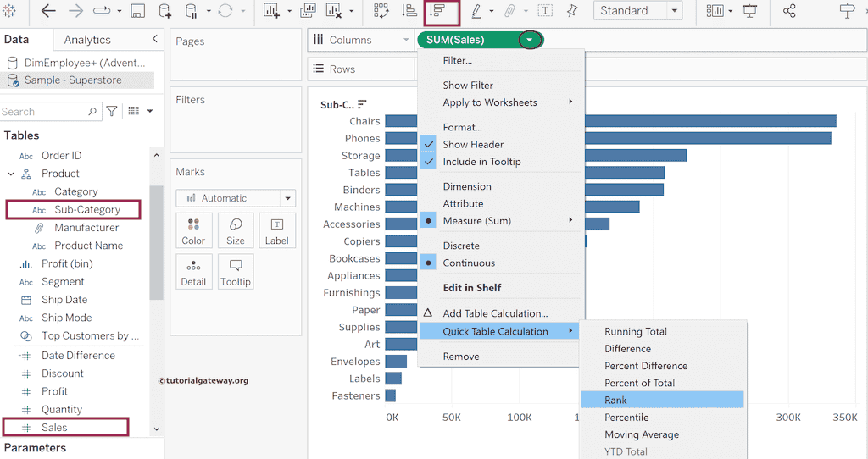Switch to the Analytics tab
Viewport: 868px width, 459px height.
pyautogui.click(x=87, y=40)
